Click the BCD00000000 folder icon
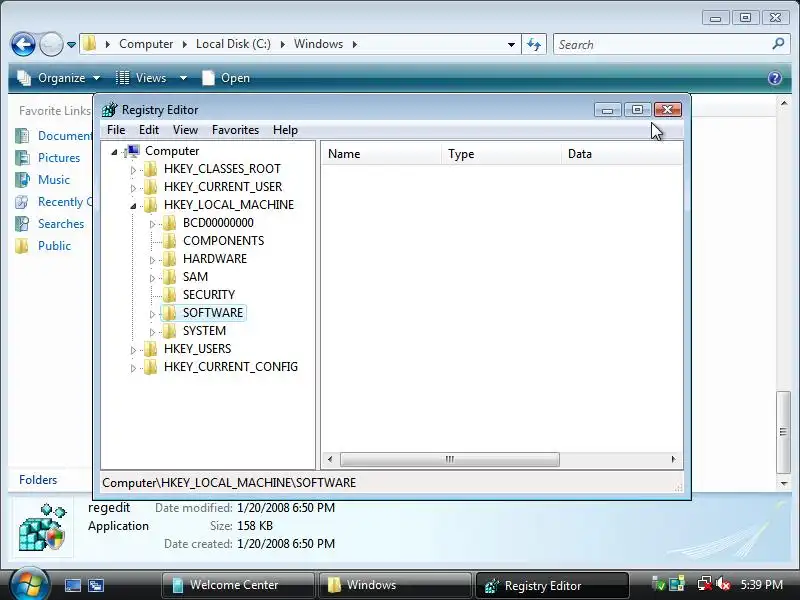This screenshot has height=600, width=800. pos(169,223)
